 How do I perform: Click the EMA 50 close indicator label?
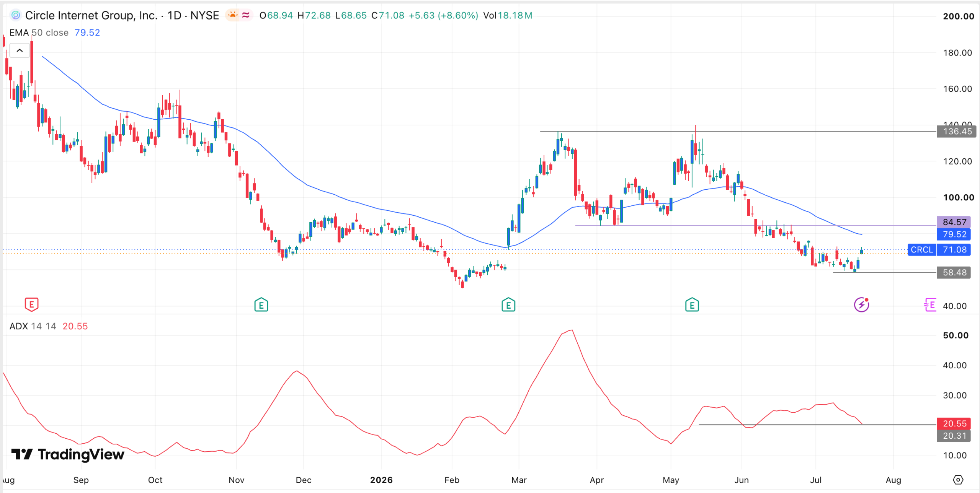point(39,33)
